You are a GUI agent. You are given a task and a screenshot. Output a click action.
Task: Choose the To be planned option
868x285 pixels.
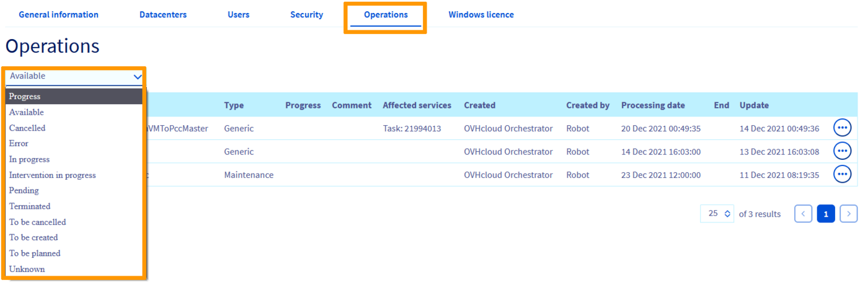point(35,253)
